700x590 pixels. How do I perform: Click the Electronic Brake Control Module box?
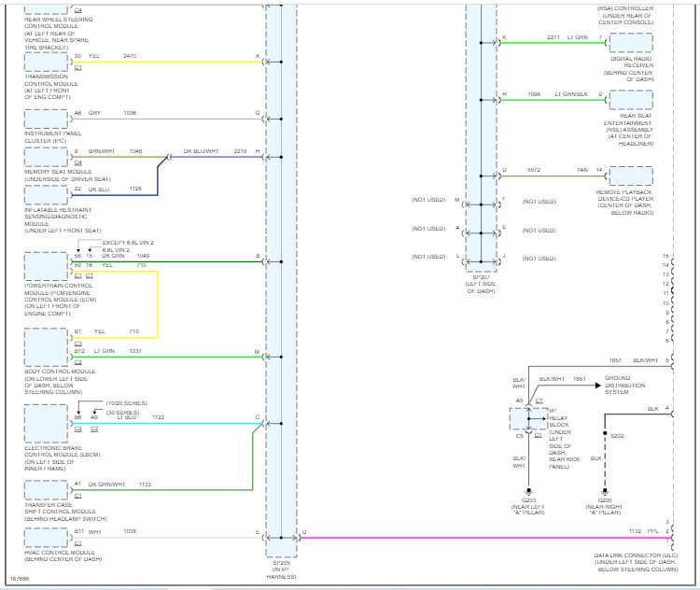(x=46, y=424)
